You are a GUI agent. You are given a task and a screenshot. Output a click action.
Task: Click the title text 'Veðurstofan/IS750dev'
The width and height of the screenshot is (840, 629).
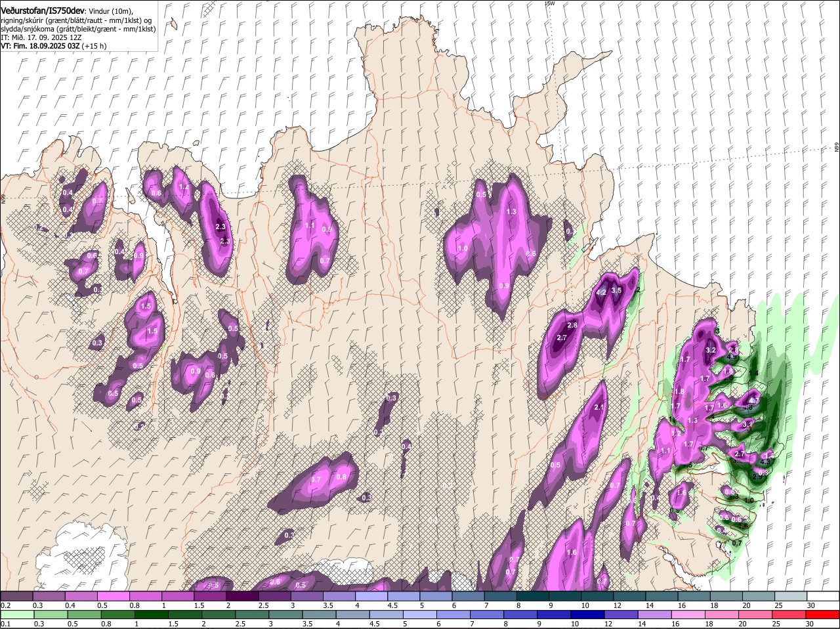(x=43, y=11)
